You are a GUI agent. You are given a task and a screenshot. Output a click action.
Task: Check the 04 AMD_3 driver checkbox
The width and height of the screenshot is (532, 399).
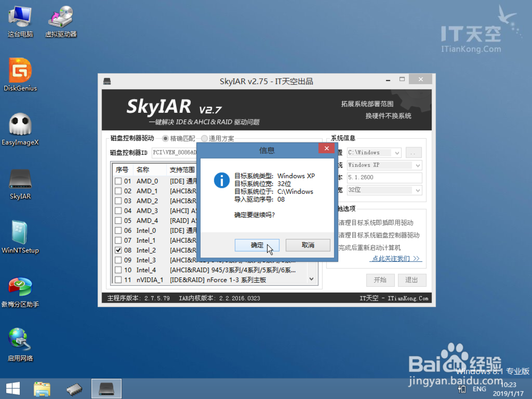tap(118, 211)
